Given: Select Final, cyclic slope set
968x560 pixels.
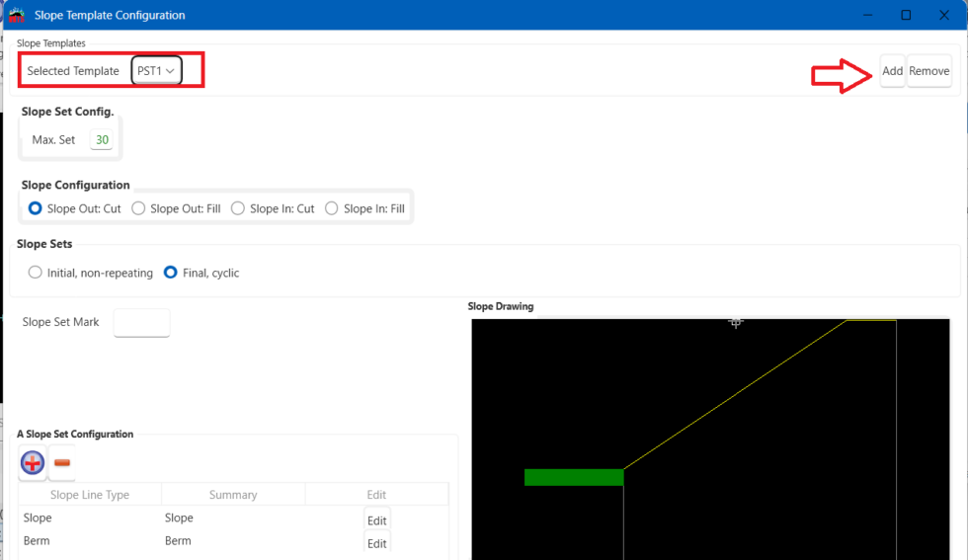Looking at the screenshot, I should pos(170,273).
